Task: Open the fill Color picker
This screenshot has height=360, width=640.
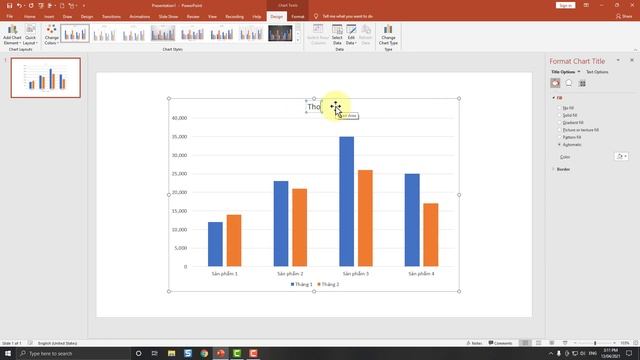Action: click(621, 157)
